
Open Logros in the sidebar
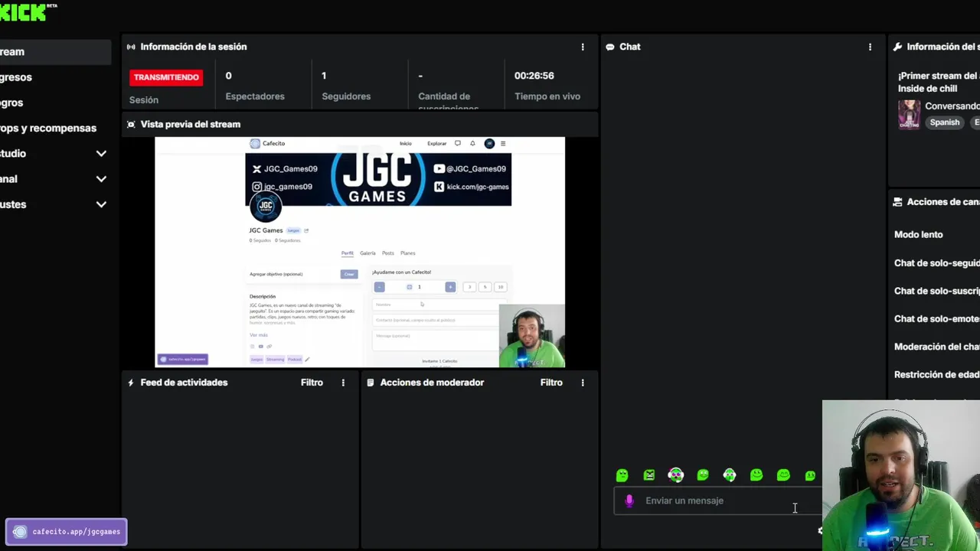(11, 103)
